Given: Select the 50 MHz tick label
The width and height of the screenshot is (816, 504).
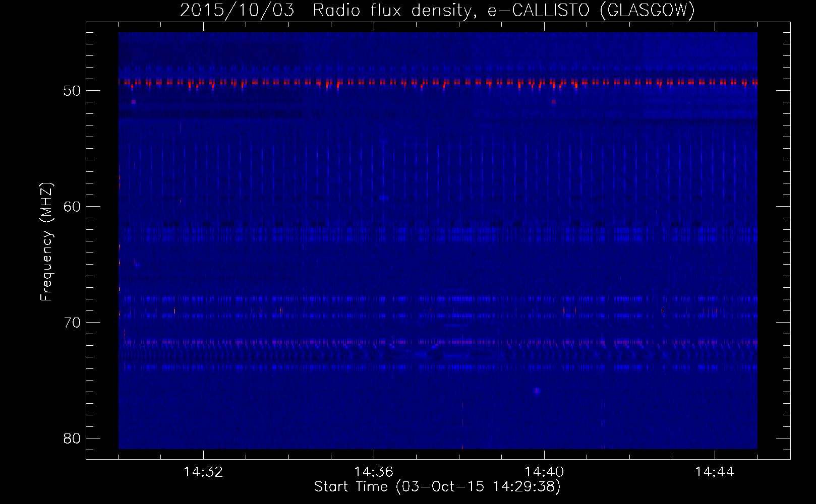Looking at the screenshot, I should tap(72, 91).
